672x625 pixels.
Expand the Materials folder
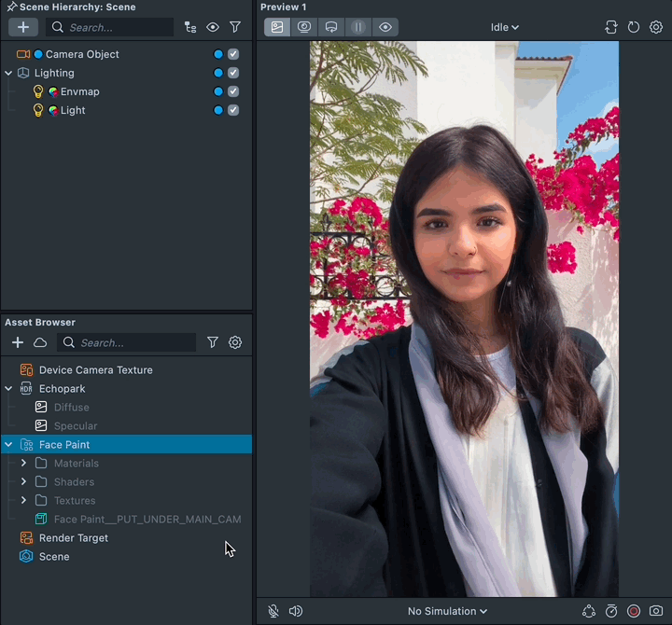pyautogui.click(x=23, y=464)
